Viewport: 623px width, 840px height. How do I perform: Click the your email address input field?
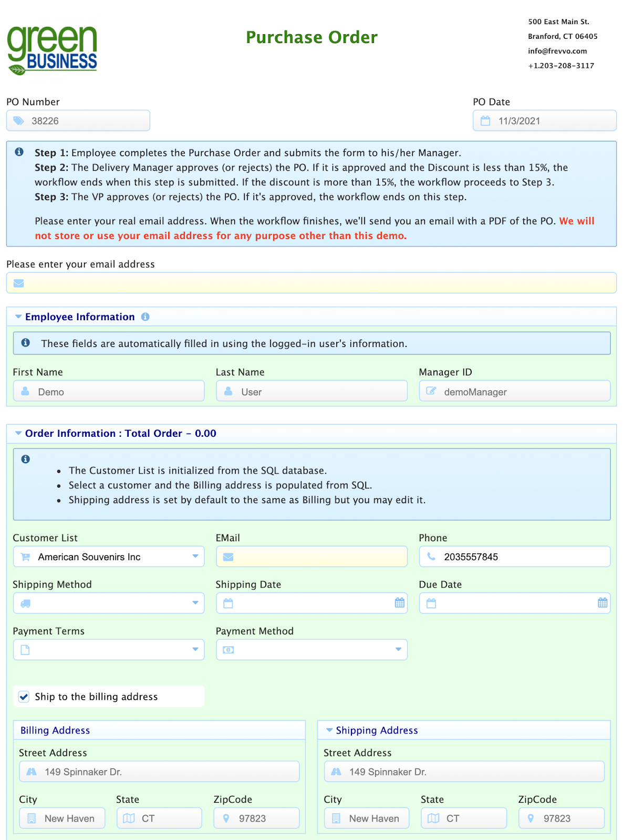tap(311, 283)
